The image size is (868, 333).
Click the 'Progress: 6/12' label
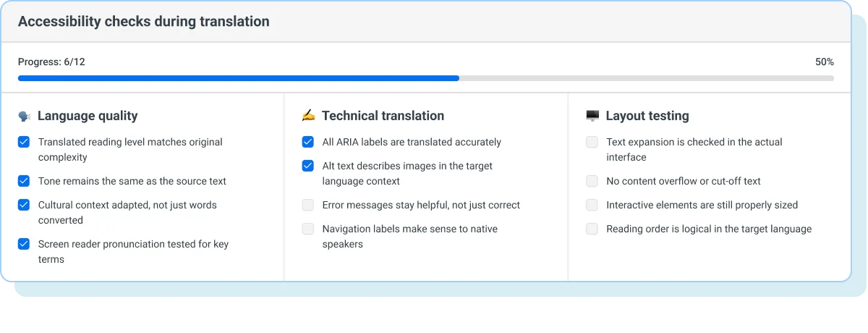coord(51,62)
